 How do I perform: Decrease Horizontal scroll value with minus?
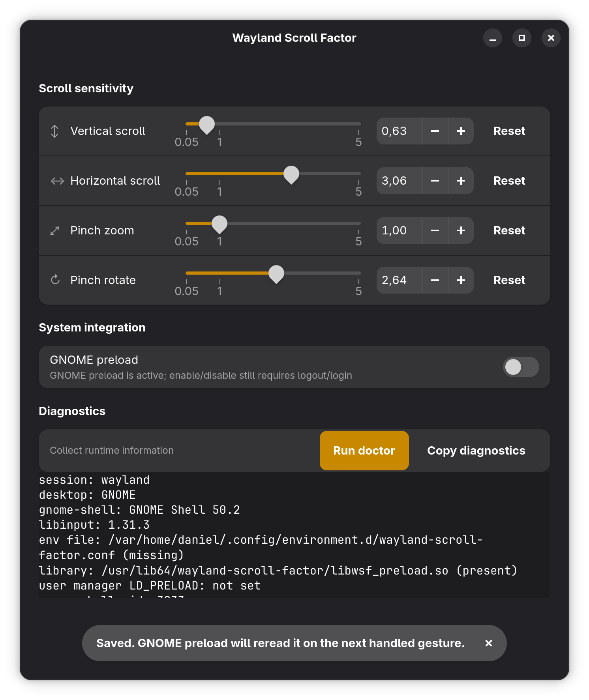[x=435, y=181]
